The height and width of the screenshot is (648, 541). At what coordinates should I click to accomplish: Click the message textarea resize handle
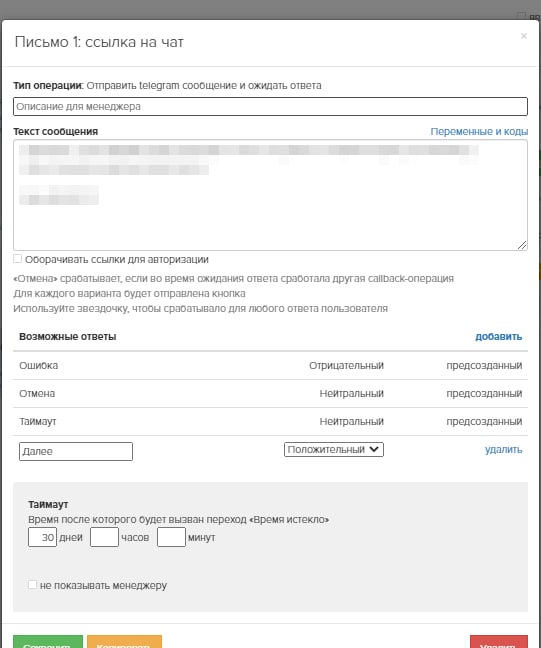(522, 245)
